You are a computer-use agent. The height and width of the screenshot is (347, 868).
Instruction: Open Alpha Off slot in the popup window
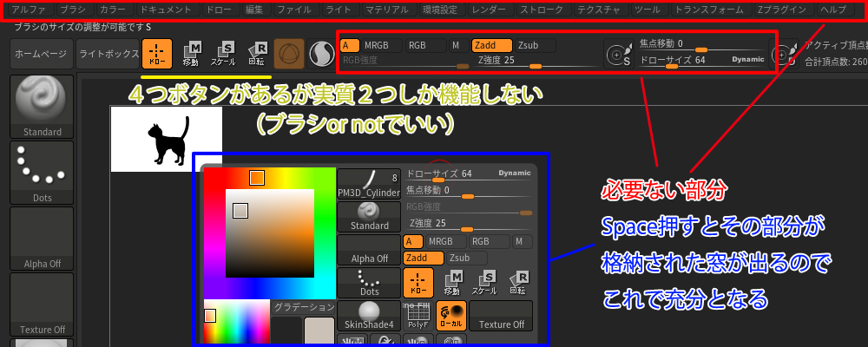click(369, 250)
